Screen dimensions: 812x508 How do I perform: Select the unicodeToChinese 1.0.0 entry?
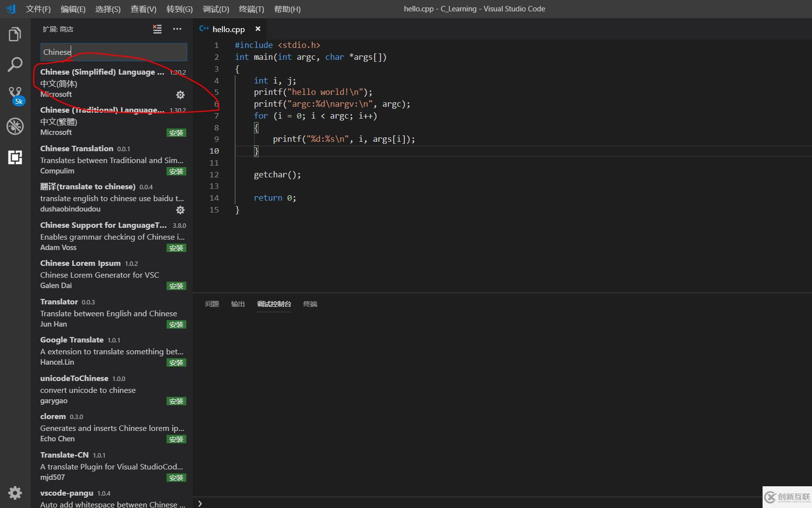pyautogui.click(x=112, y=389)
